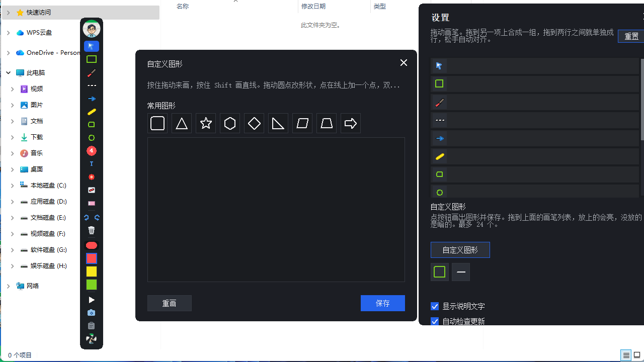Insert the star shape from 常用图形
Viewport: 644px width, 362px height.
click(x=206, y=123)
